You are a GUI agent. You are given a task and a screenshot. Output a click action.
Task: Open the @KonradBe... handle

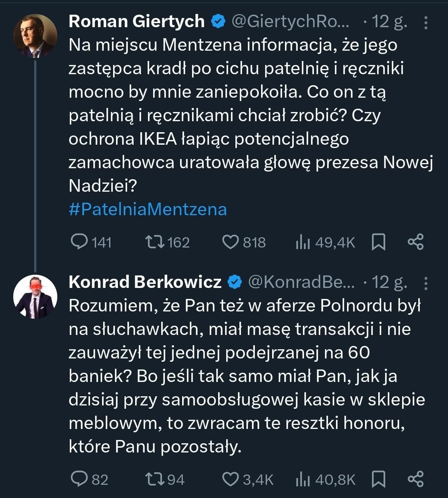click(x=301, y=282)
